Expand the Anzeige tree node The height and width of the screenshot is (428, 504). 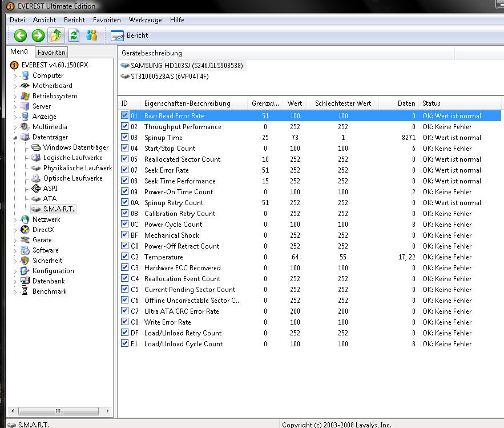coord(15,117)
